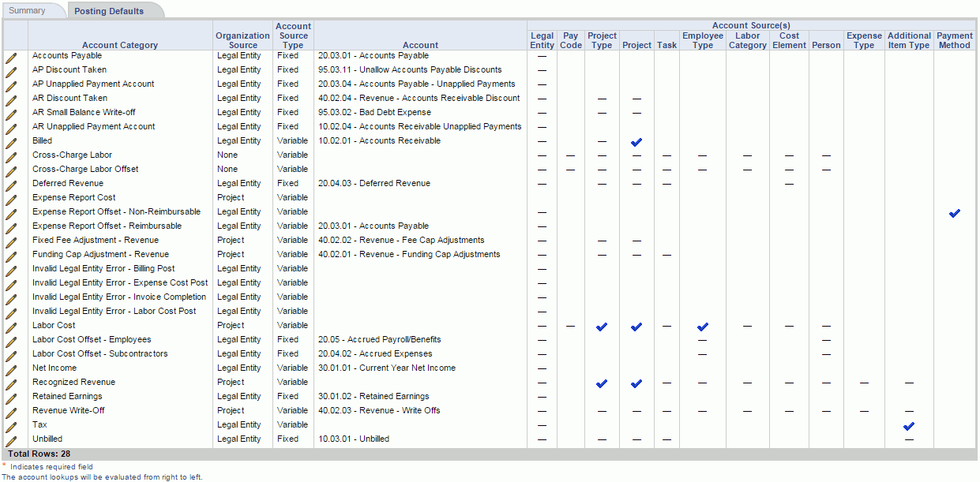Click the edit pencil for Labor Cost
Screen dimensions: 980x482
pyautogui.click(x=11, y=327)
